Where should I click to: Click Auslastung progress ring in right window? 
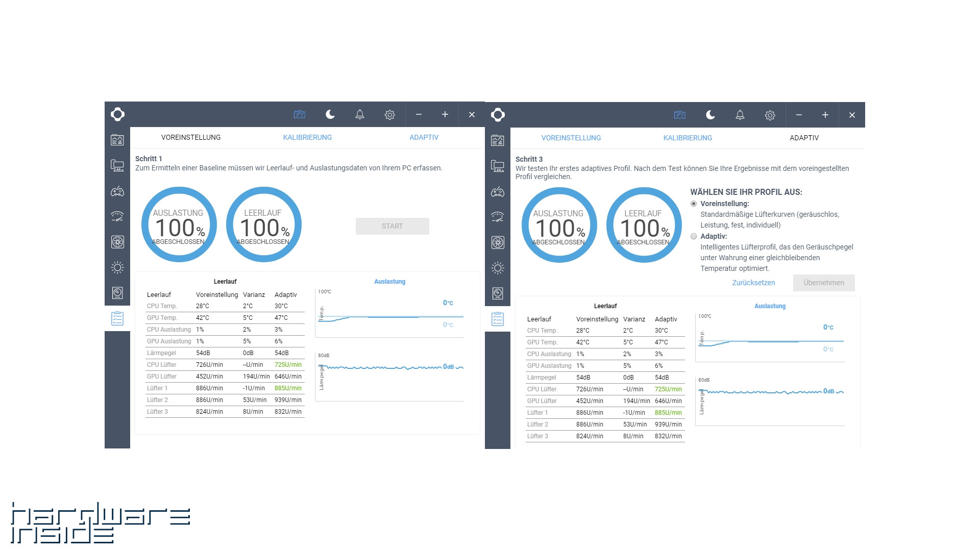(x=559, y=225)
